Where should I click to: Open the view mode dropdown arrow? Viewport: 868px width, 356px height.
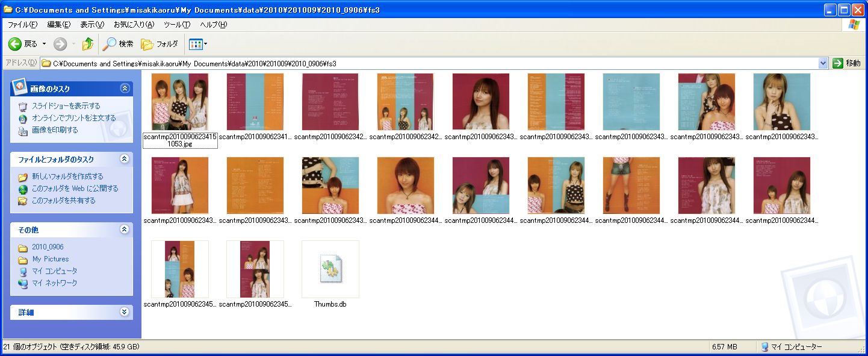(x=206, y=44)
